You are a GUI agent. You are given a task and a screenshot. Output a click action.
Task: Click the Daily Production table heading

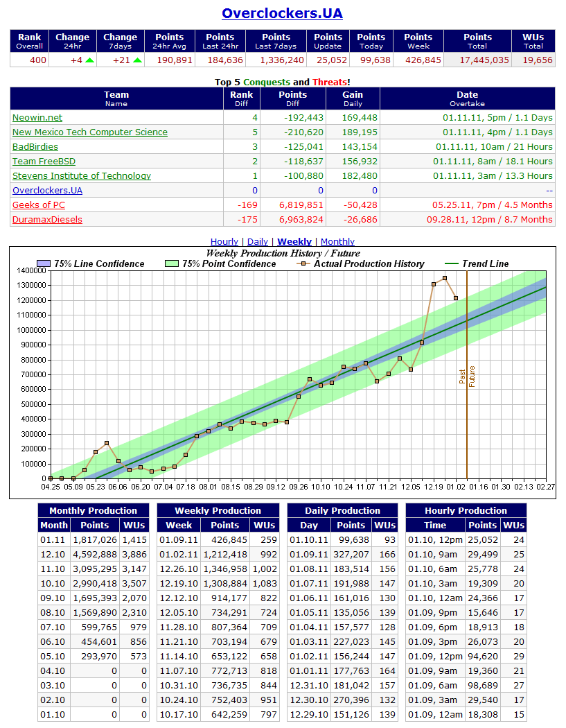pyautogui.click(x=342, y=510)
